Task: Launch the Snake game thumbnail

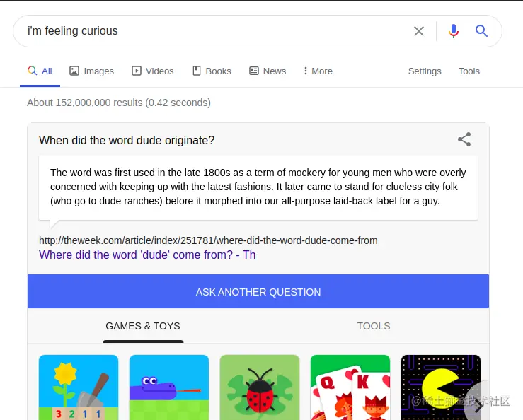Action: pyautogui.click(x=169, y=387)
